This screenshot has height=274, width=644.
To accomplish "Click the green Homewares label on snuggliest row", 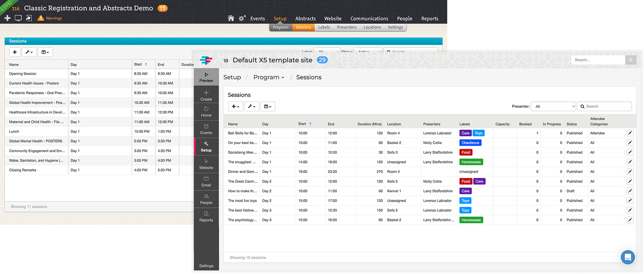I will 471,162.
